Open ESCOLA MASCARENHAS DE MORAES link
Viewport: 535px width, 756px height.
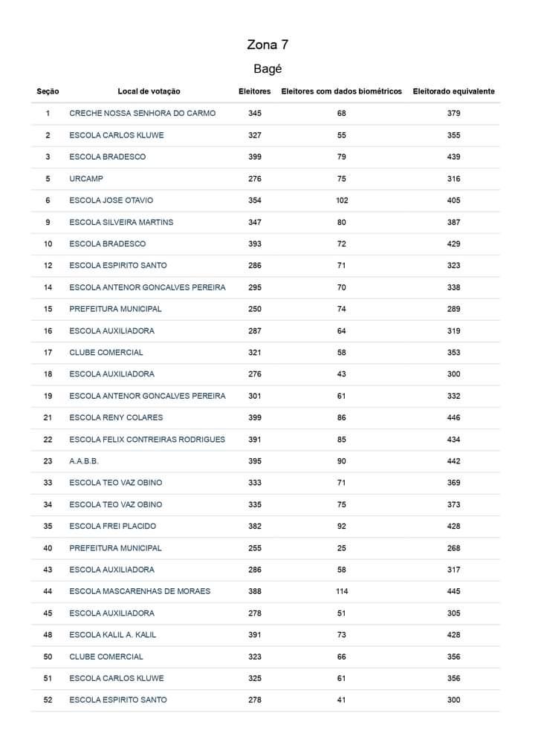point(140,591)
